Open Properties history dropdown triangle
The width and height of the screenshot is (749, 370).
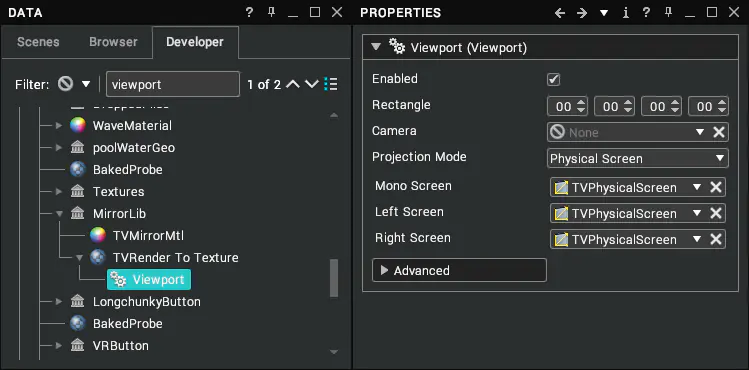[604, 13]
